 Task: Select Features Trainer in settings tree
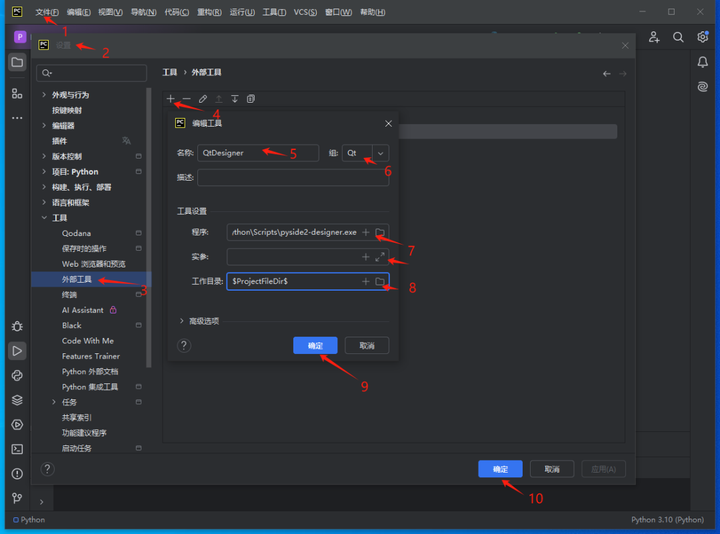(91, 356)
